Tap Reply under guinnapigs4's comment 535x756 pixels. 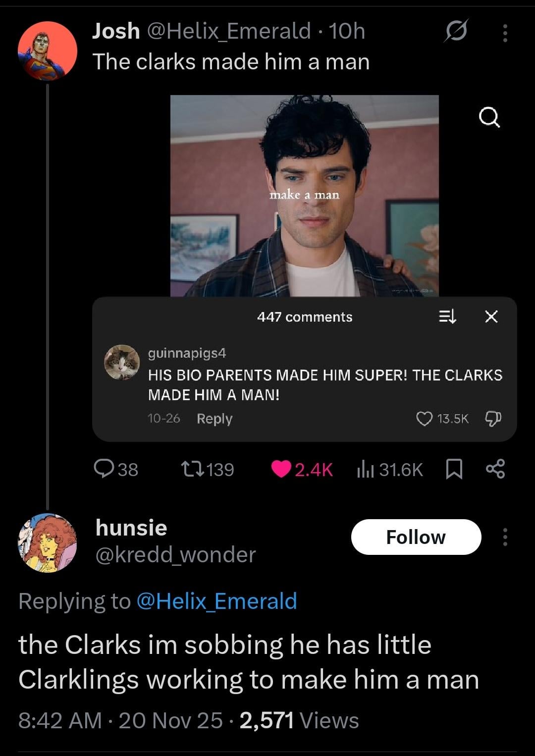coord(214,419)
